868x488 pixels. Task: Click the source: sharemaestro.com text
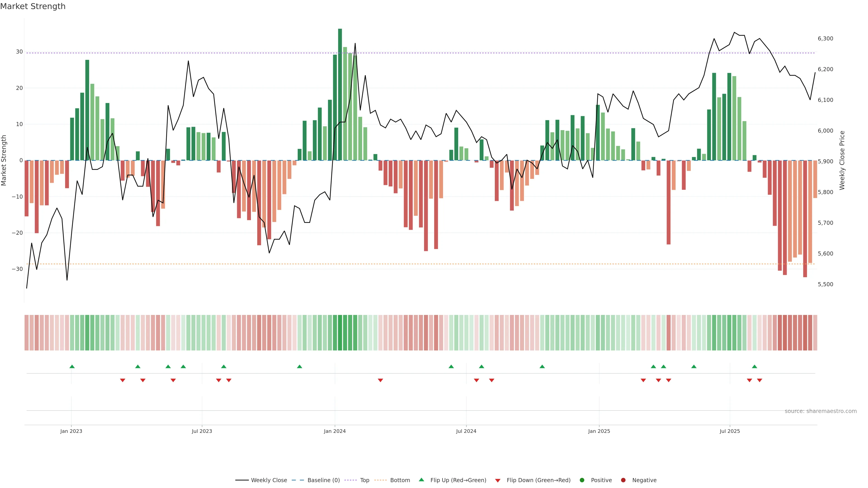[x=821, y=411]
